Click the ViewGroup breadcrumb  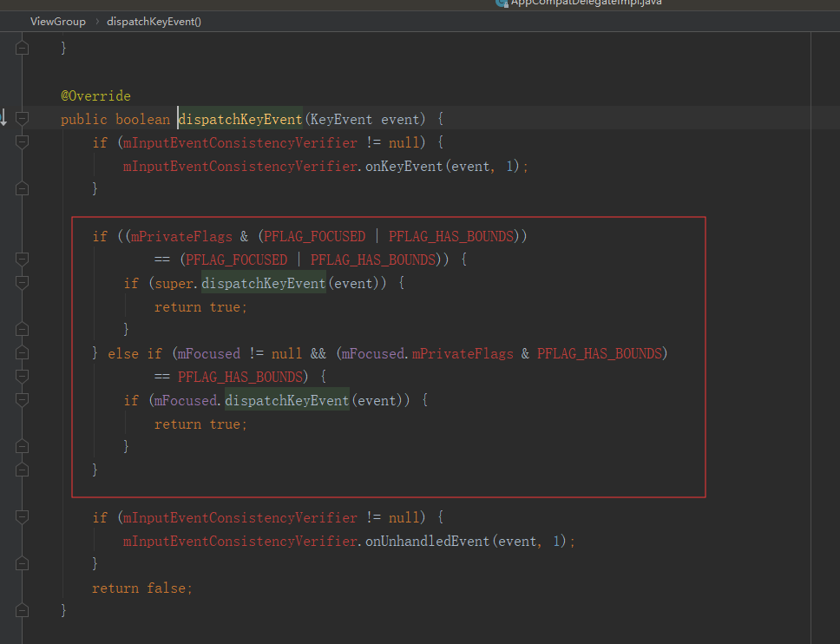coord(58,22)
